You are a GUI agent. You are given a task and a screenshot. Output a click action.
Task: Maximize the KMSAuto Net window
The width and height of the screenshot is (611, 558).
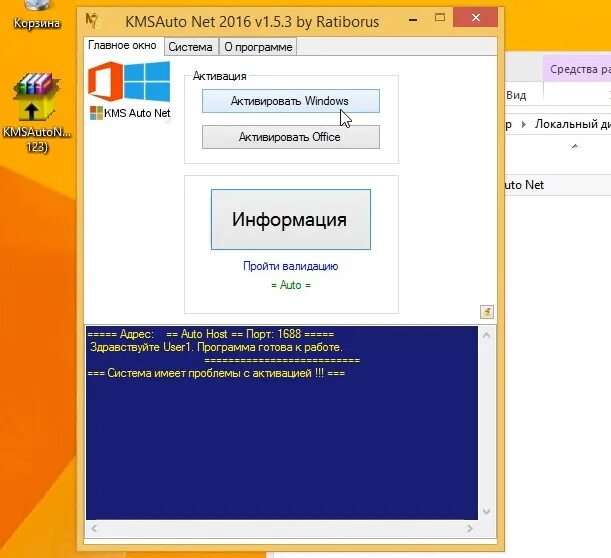[440, 18]
